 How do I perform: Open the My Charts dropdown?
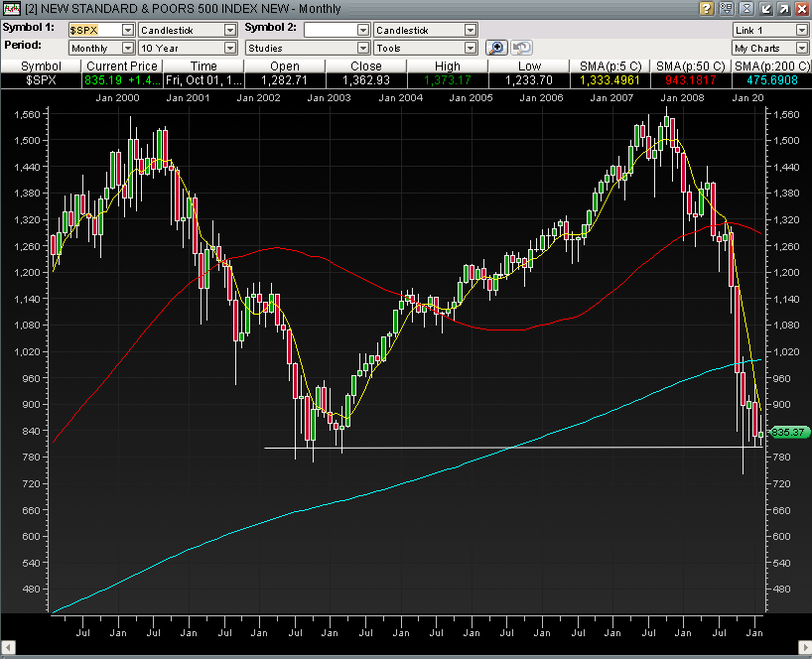coord(801,48)
